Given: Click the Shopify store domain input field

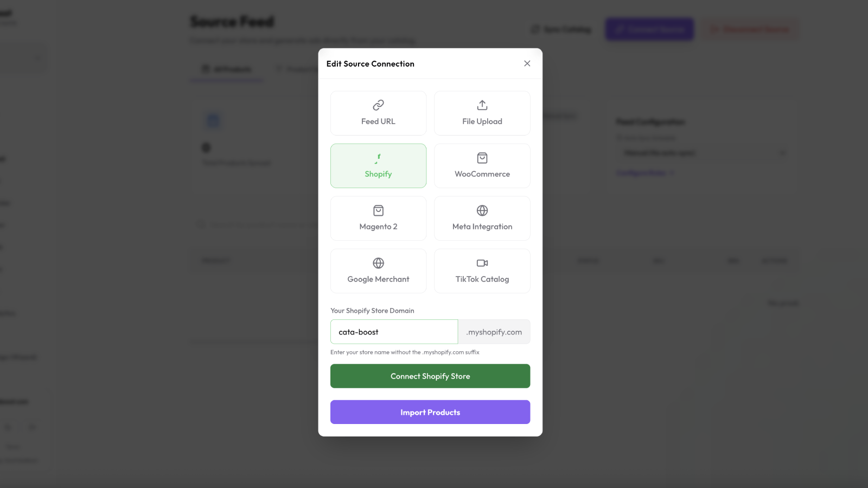Looking at the screenshot, I should [x=394, y=332].
